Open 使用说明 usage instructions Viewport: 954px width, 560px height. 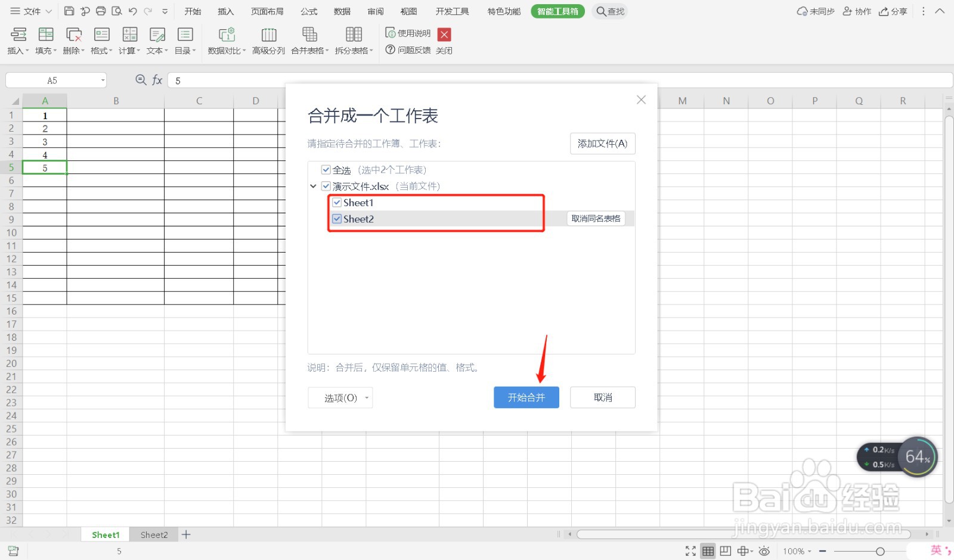408,33
